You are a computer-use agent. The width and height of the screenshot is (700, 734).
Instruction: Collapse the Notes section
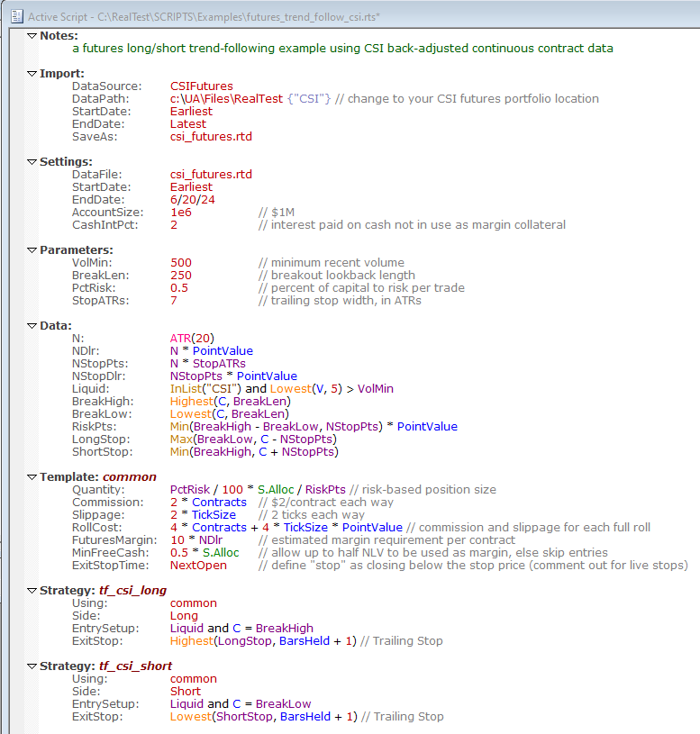32,36
